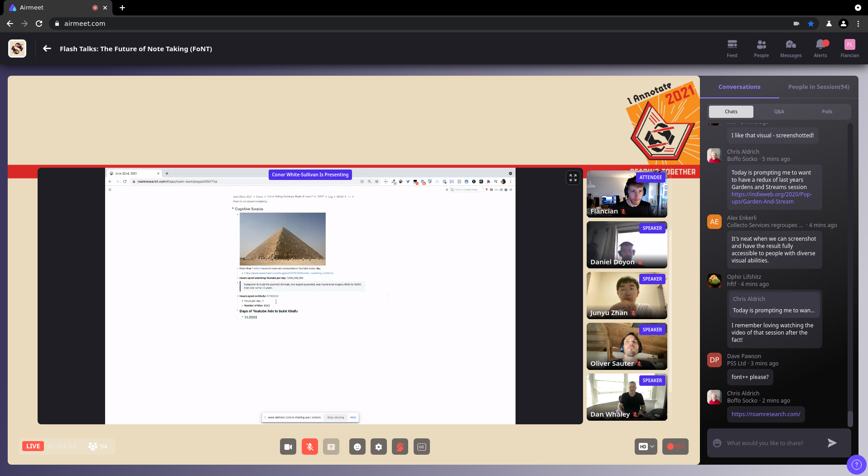Viewport: 868px width, 476px height.
Task: Select the Chats tab
Action: (731, 112)
